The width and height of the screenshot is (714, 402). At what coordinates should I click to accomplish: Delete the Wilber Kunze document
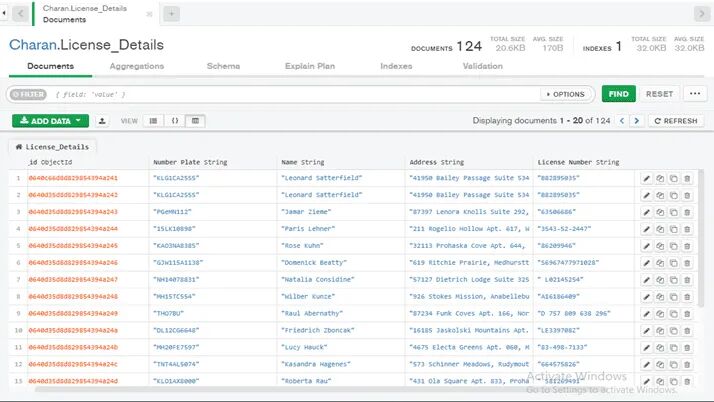[x=687, y=297]
